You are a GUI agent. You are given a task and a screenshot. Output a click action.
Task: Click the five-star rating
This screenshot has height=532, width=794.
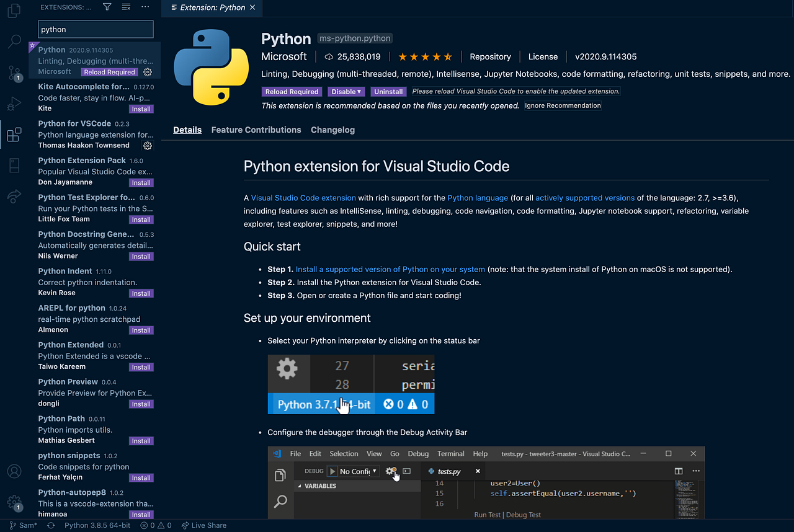425,57
